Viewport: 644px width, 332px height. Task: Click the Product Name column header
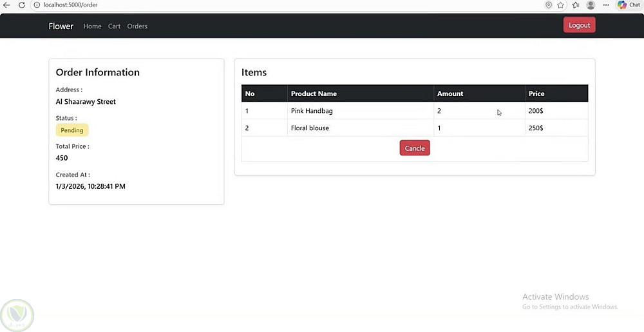coord(361,93)
